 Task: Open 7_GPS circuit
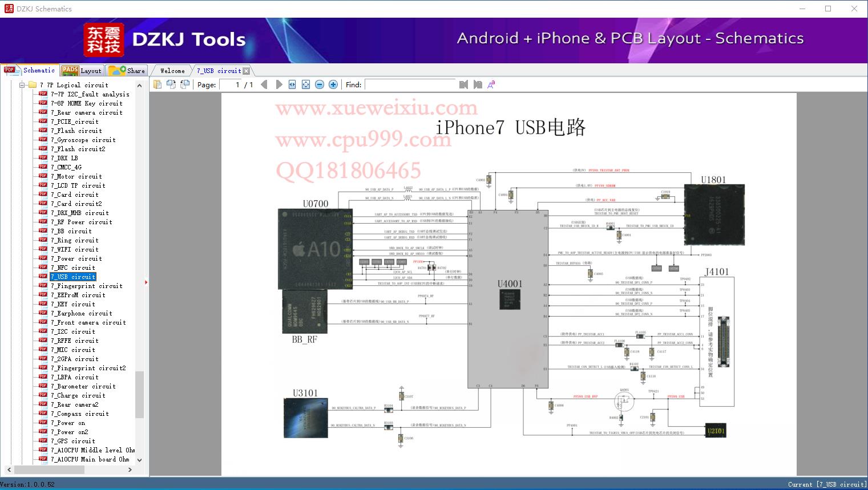(x=73, y=441)
